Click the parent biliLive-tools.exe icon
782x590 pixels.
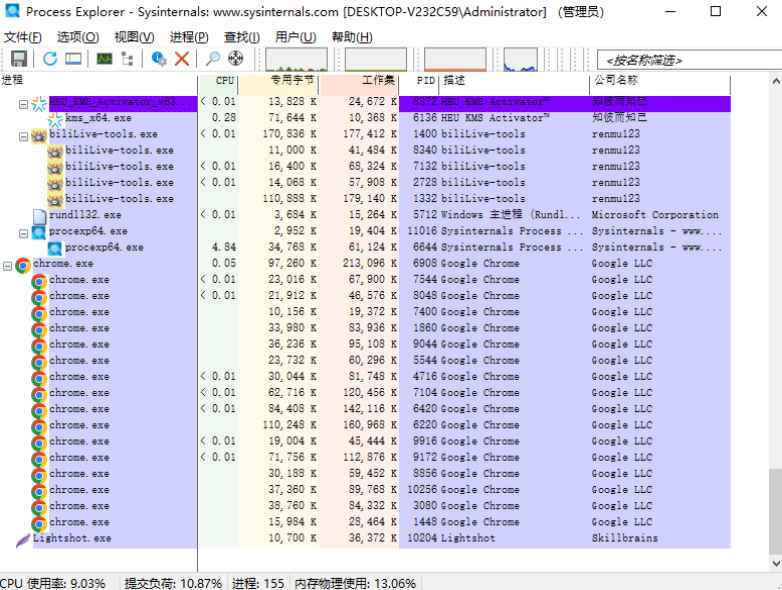tap(39, 135)
